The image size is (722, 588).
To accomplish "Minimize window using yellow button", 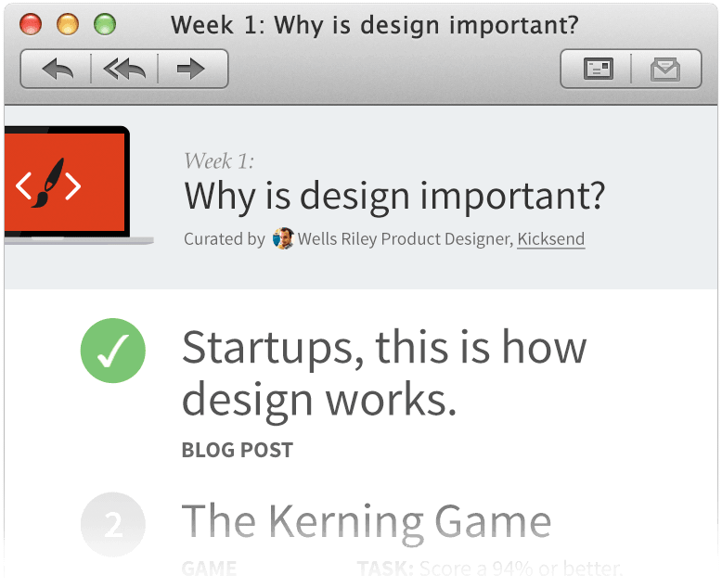I will (68, 25).
